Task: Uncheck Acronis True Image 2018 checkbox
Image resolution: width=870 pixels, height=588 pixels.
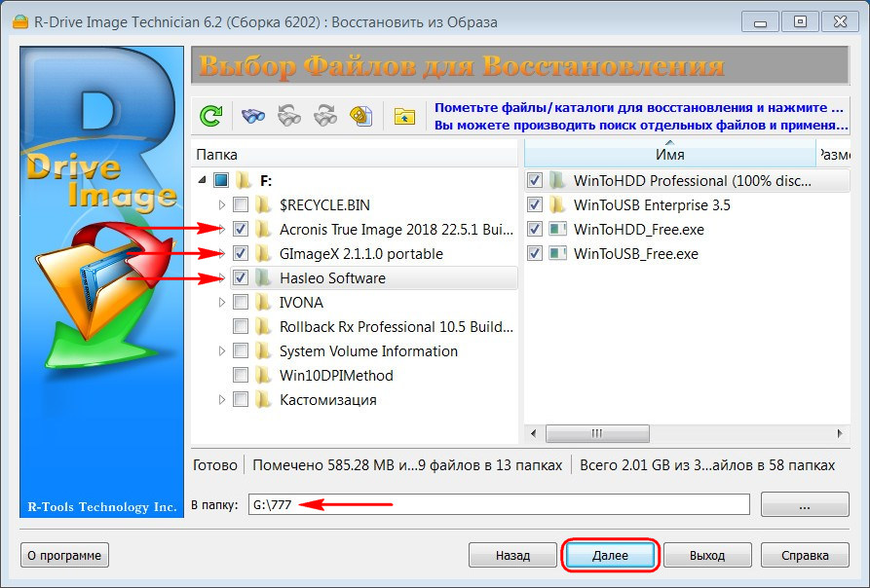Action: click(x=241, y=229)
